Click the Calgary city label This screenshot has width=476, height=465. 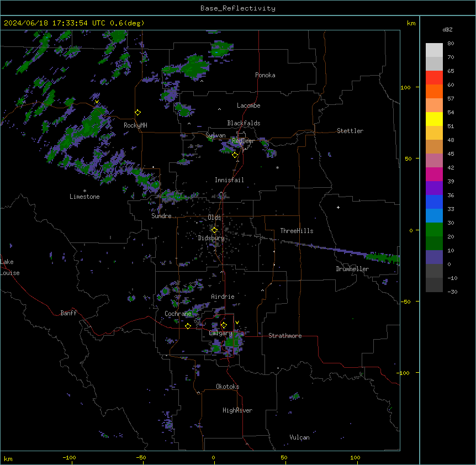tap(220, 333)
